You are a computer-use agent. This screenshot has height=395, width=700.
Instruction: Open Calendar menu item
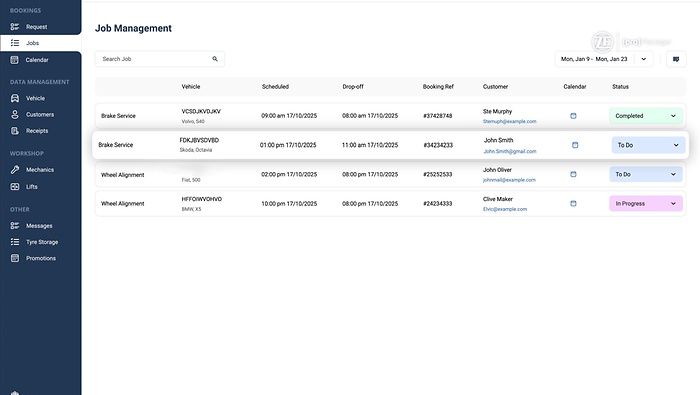click(37, 60)
